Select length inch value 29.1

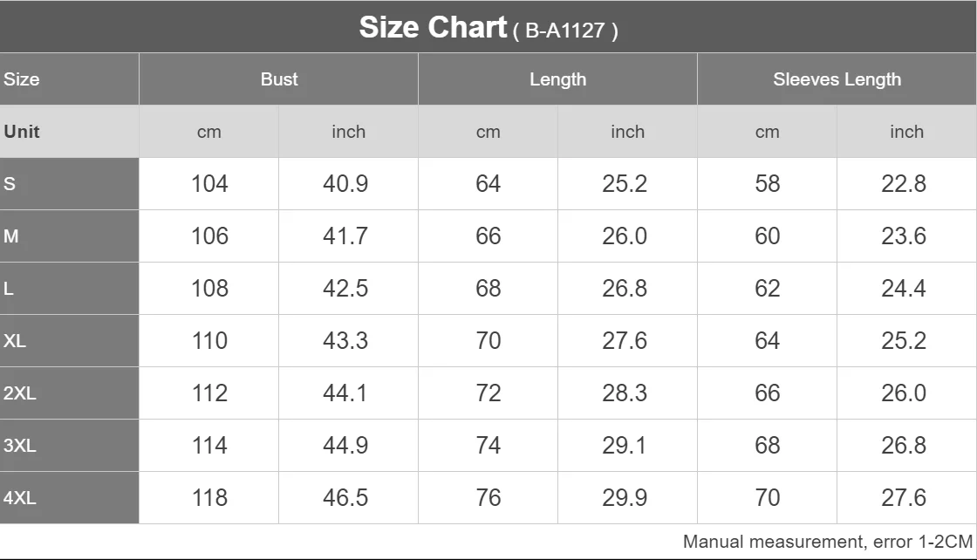pyautogui.click(x=625, y=446)
